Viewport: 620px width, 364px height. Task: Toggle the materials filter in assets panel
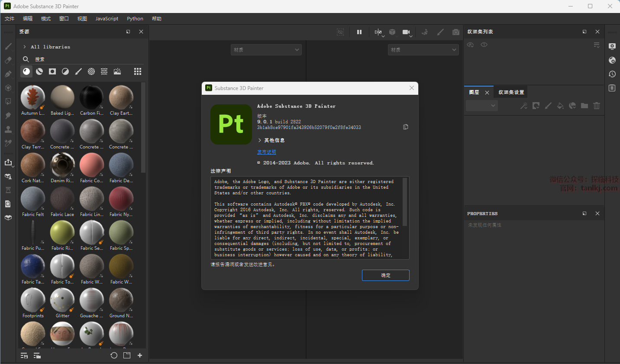pyautogui.click(x=26, y=71)
